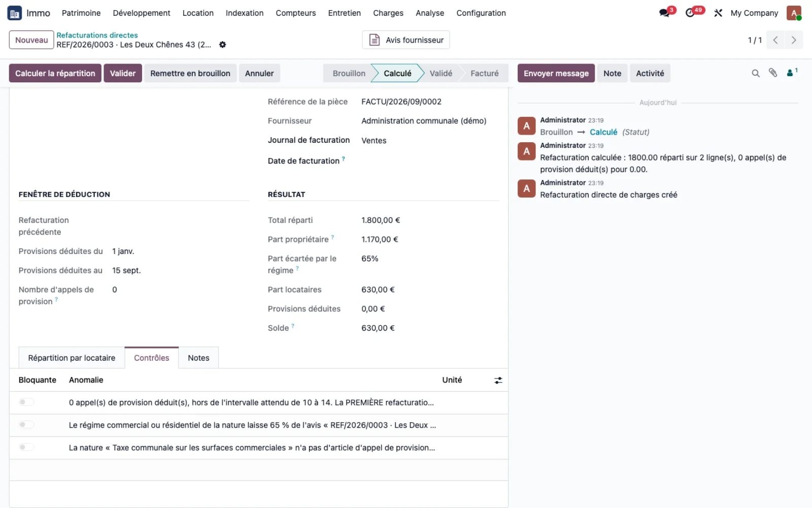Select the Contrôles tab
Viewport: 812px width, 508px height.
coord(152,358)
